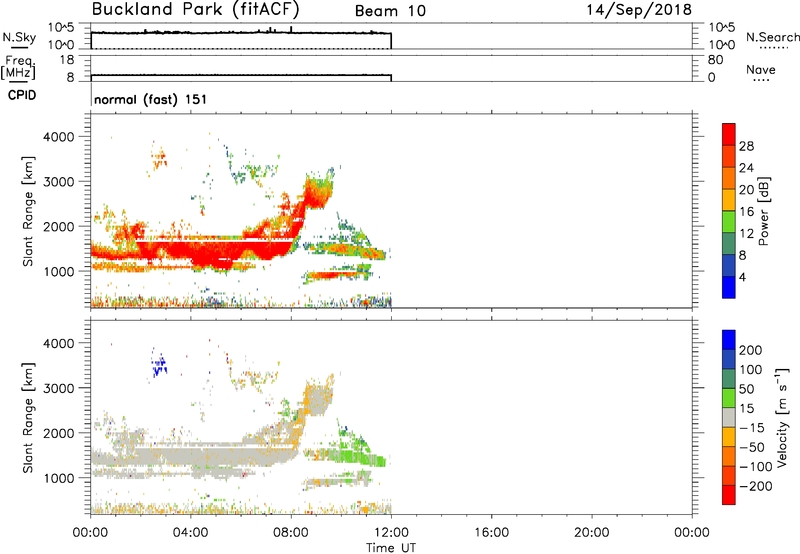Click the 'N.Search' legend label
The height and width of the screenshot is (554, 800).
(772, 37)
